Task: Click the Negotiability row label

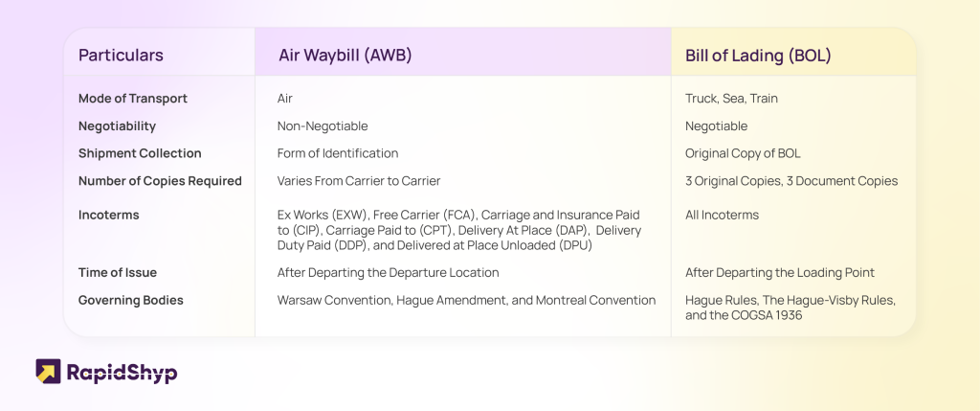Action: pyautogui.click(x=117, y=126)
